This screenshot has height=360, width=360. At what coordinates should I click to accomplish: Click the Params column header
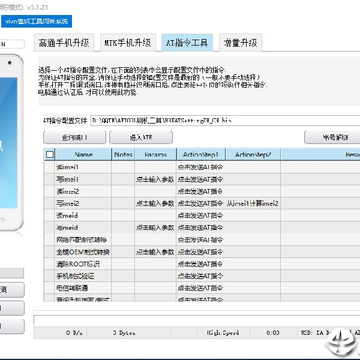(156, 155)
